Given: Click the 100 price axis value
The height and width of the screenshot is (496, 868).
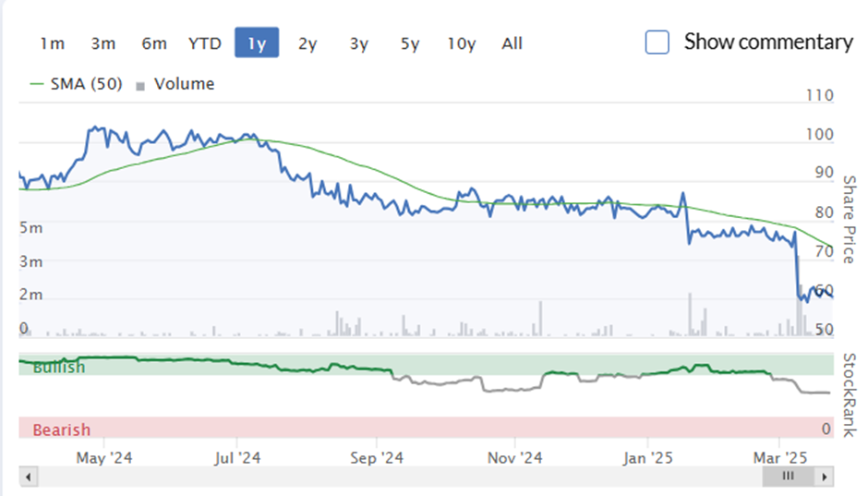Looking at the screenshot, I should click(820, 135).
